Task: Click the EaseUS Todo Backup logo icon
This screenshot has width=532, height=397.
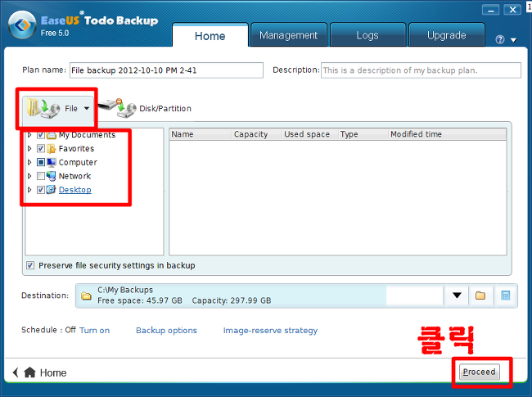Action: pos(22,25)
